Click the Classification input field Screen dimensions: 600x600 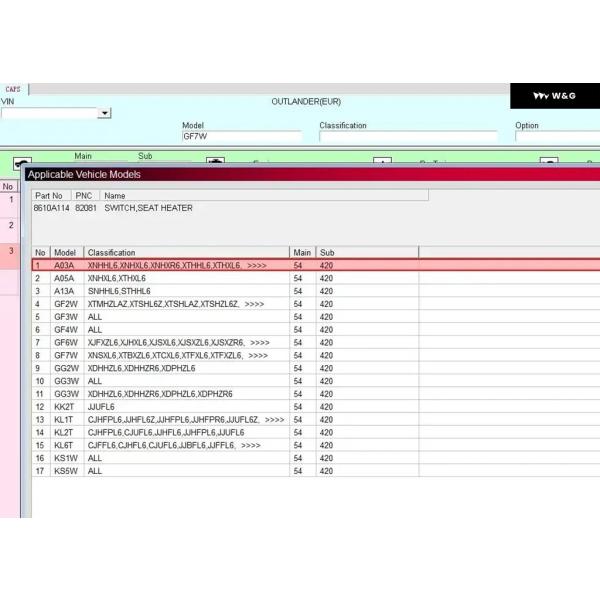click(x=408, y=137)
